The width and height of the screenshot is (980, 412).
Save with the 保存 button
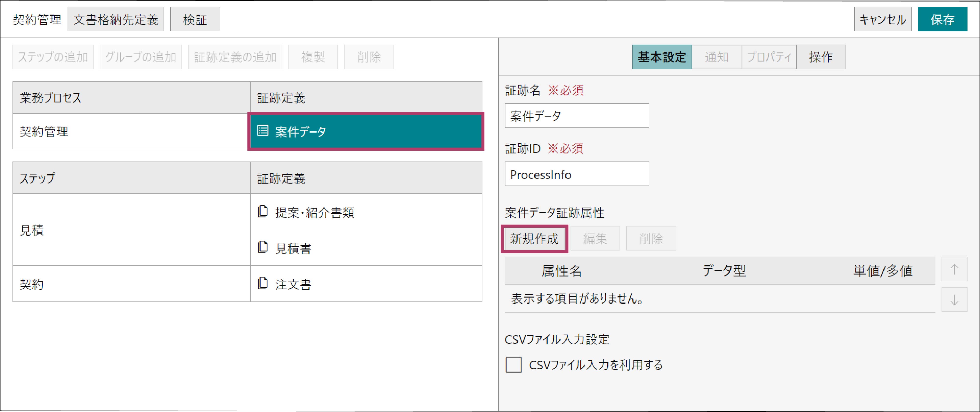(943, 19)
